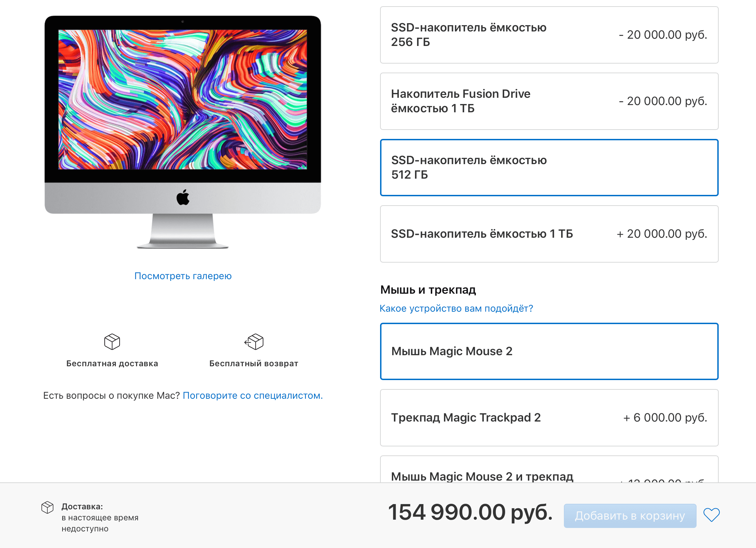
Task: Click the iMac product image
Action: coord(183,132)
